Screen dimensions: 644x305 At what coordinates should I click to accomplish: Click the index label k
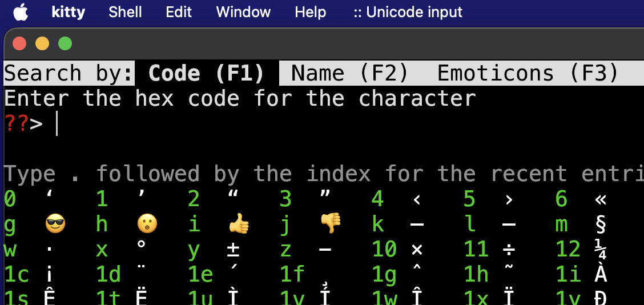point(378,224)
